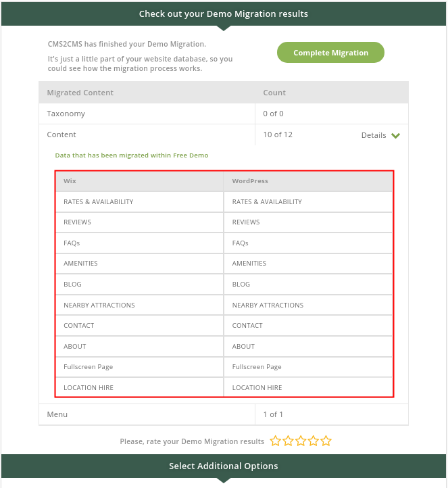Click the Details label in Content row

(x=373, y=135)
